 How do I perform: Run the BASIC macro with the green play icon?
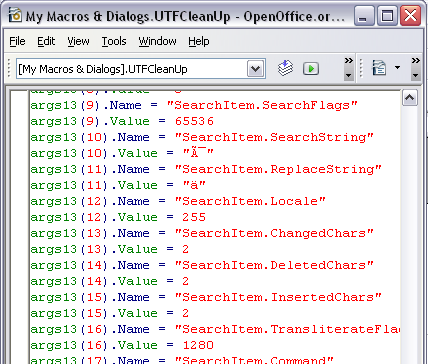tap(311, 69)
